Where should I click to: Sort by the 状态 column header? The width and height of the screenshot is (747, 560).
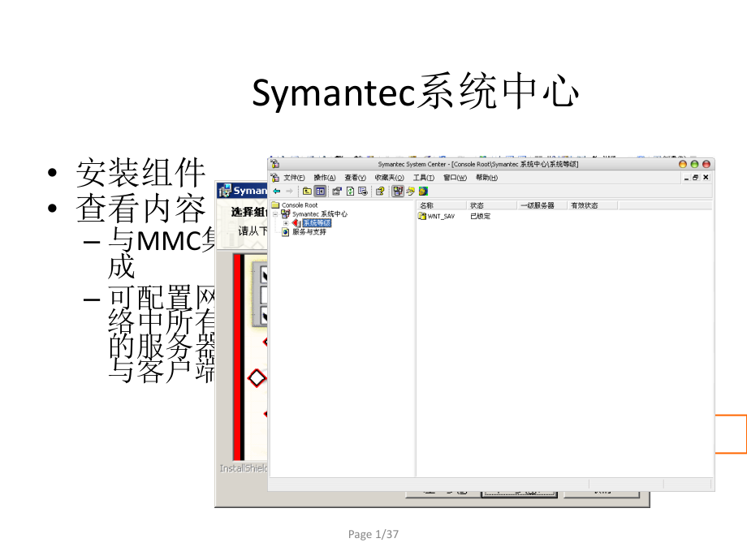click(x=492, y=205)
